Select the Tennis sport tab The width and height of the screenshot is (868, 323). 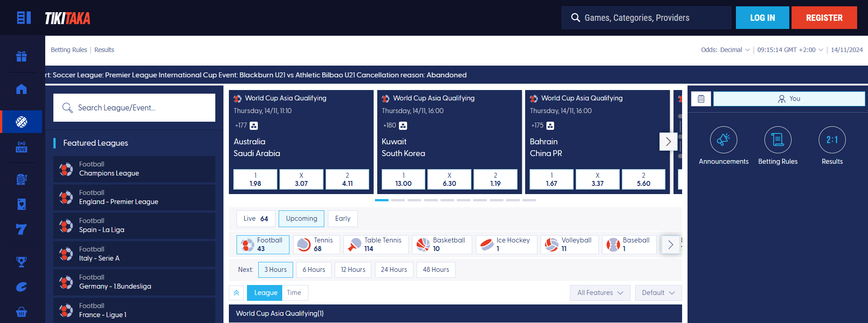[x=316, y=245]
